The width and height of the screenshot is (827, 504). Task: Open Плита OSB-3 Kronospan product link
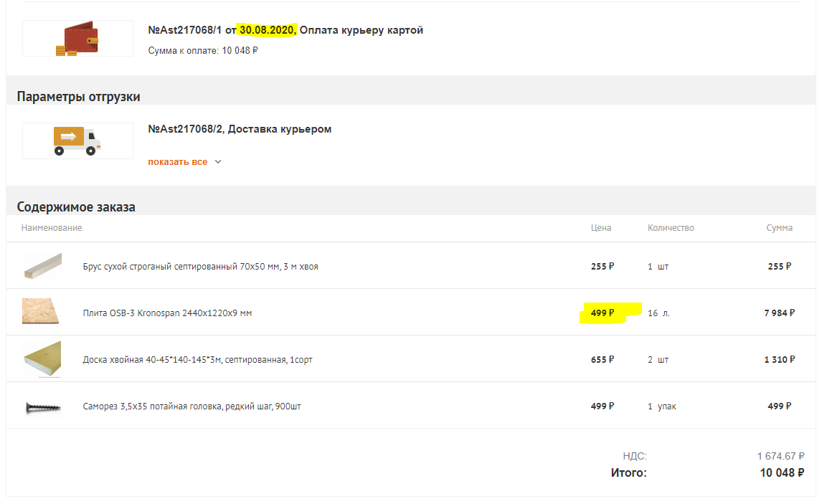pyautogui.click(x=167, y=313)
